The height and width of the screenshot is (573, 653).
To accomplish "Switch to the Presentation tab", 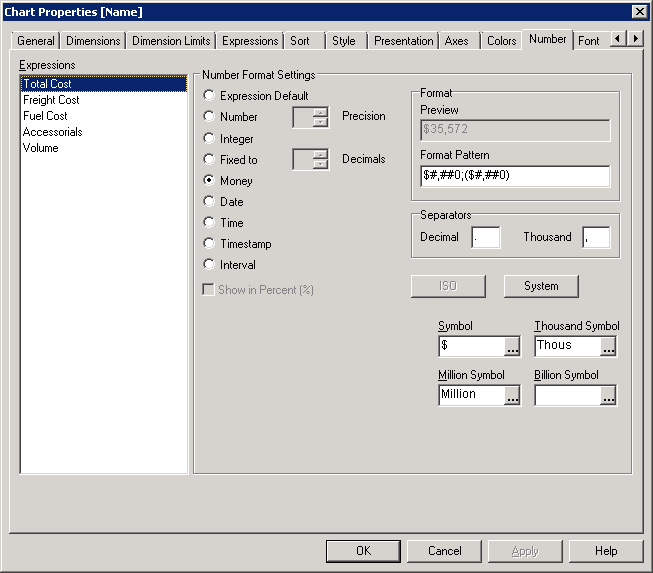I will coord(404,41).
